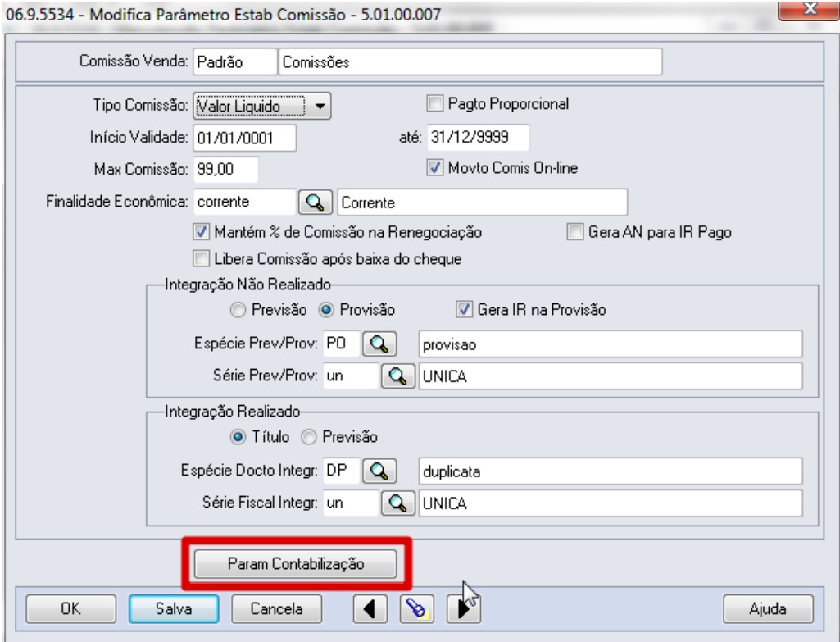Click Espécie Prev/Prov code field PO

click(341, 344)
